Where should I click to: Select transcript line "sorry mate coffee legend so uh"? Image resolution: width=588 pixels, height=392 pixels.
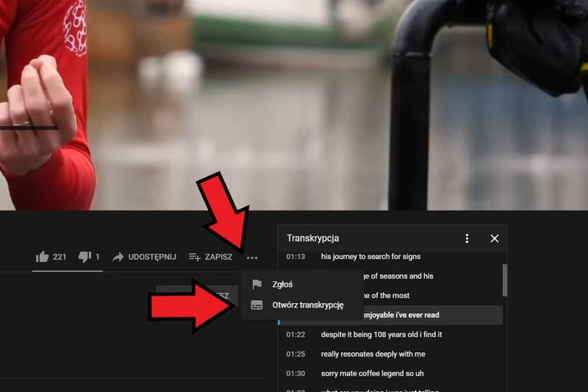coord(372,374)
